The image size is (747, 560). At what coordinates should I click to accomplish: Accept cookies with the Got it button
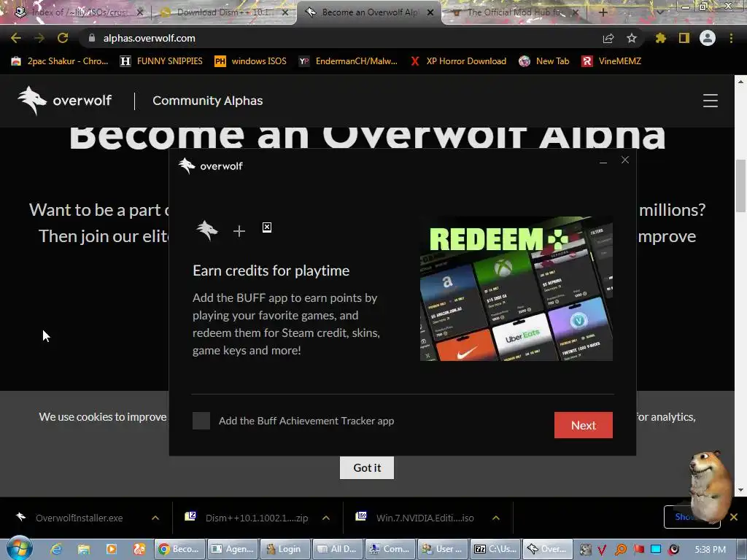click(x=367, y=467)
